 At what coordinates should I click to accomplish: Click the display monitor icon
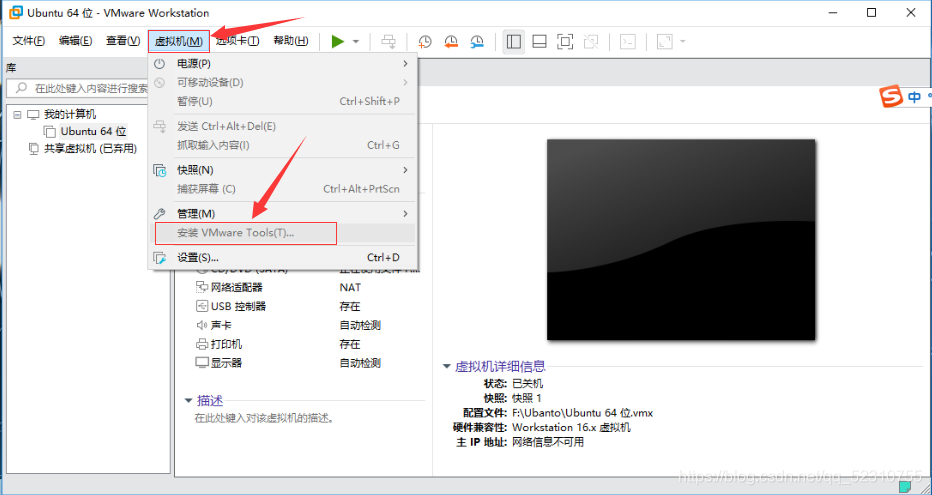tap(201, 363)
